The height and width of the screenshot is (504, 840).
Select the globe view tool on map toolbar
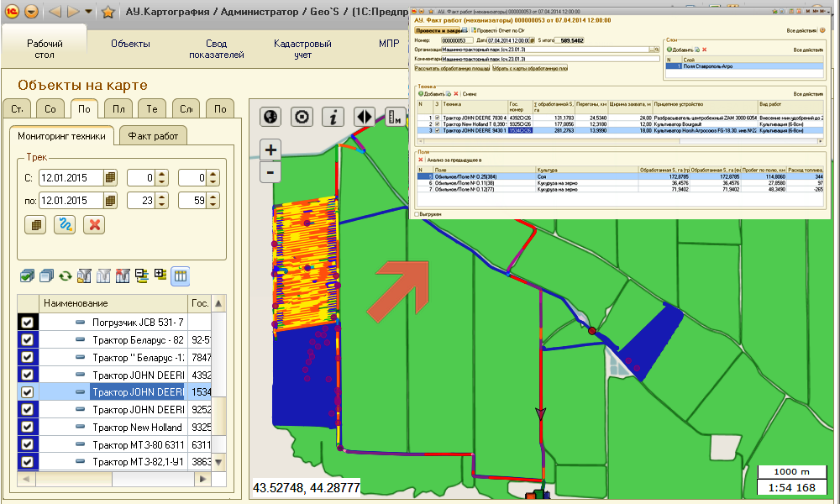tap(270, 117)
